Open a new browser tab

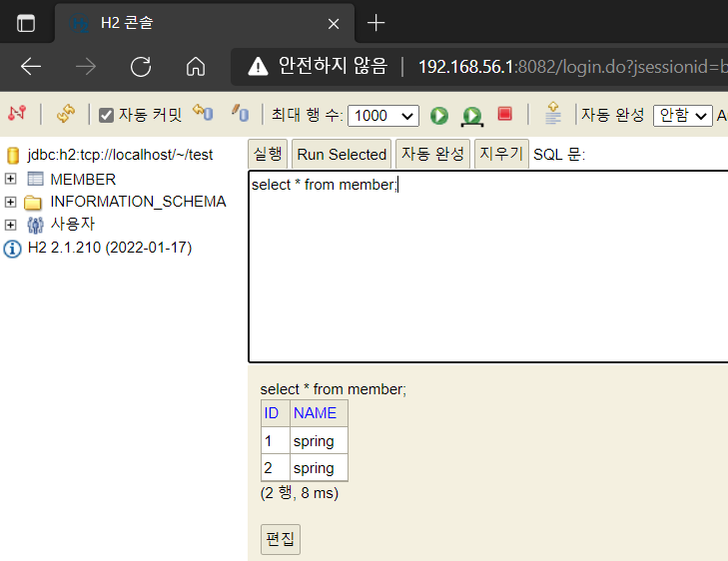tap(375, 23)
